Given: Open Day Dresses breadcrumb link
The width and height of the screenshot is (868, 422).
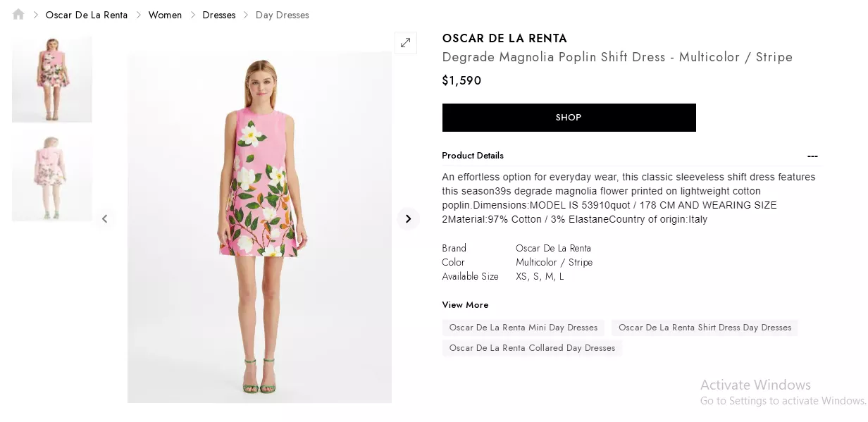Looking at the screenshot, I should point(282,15).
